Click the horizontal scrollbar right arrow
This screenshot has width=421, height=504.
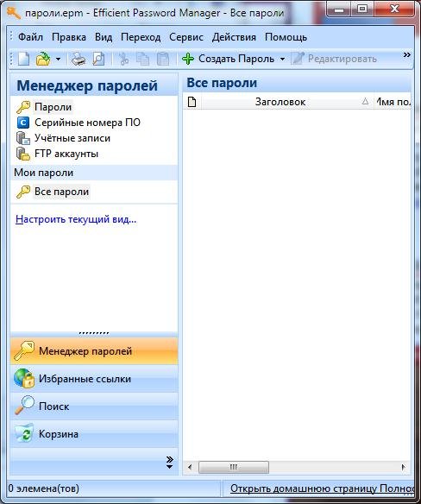(x=404, y=467)
